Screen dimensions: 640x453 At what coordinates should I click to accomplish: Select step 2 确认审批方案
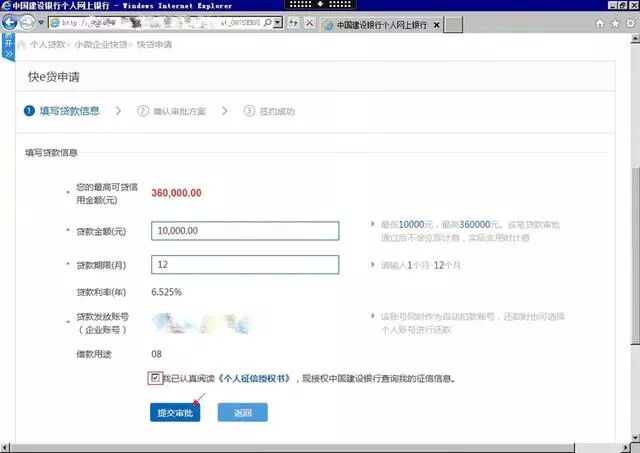point(171,111)
